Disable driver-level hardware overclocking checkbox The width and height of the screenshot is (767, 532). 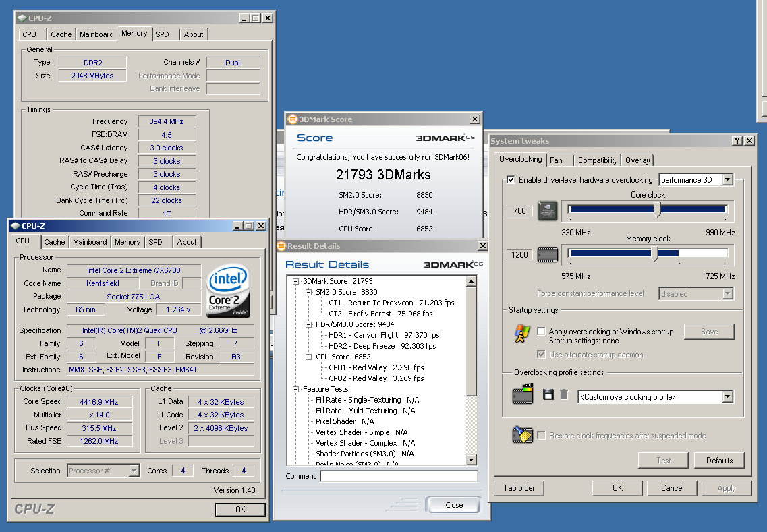pyautogui.click(x=511, y=180)
